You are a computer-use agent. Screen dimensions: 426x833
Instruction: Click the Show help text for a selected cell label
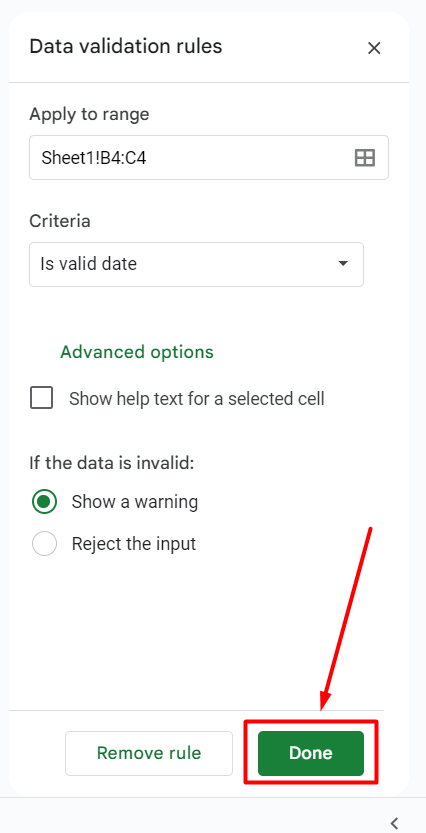tap(197, 398)
